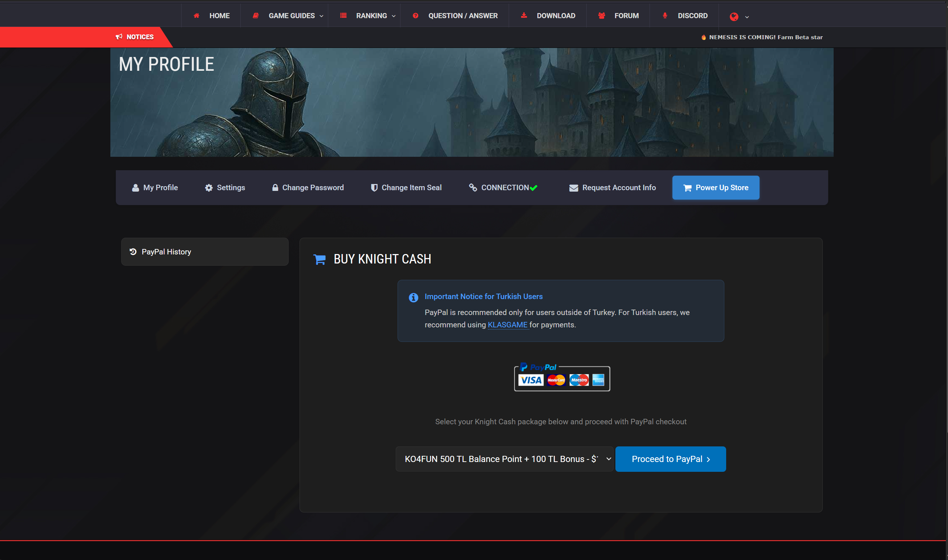
Task: Click the Power Up Store button
Action: pyautogui.click(x=716, y=188)
